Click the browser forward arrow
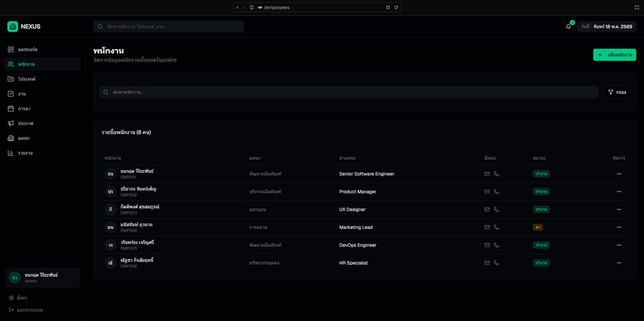 click(x=244, y=7)
